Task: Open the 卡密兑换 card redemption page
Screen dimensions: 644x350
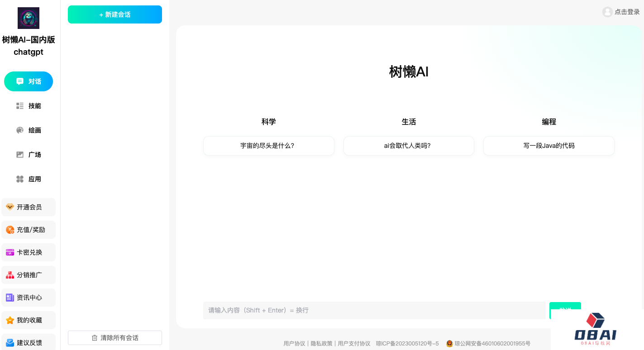Action: click(29, 252)
